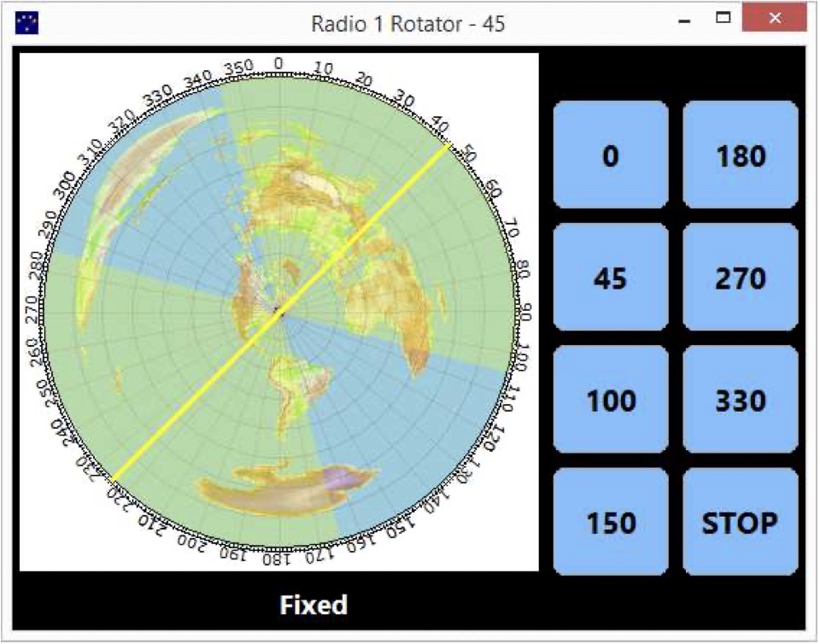
Task: Maximize the Radio 1 Rotator window
Action: (x=723, y=18)
